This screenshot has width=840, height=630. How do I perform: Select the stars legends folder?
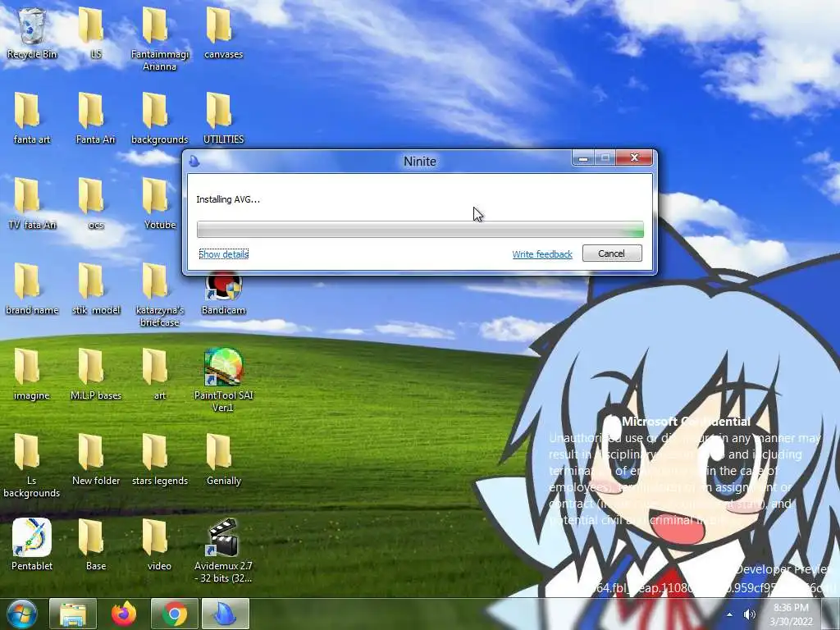tap(160, 459)
